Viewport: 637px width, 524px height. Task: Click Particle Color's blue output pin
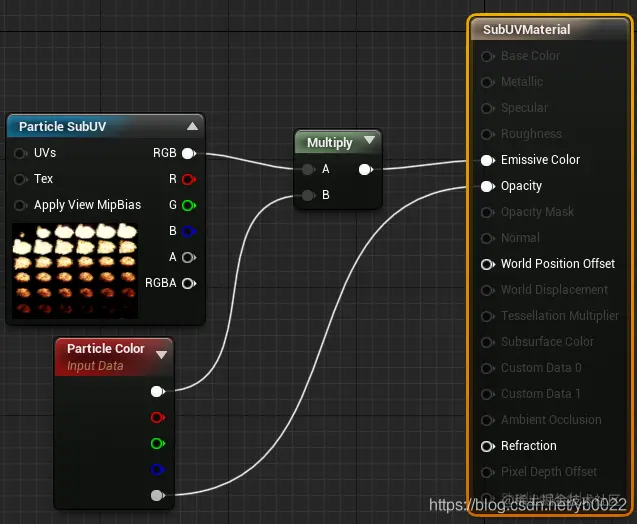point(158,469)
